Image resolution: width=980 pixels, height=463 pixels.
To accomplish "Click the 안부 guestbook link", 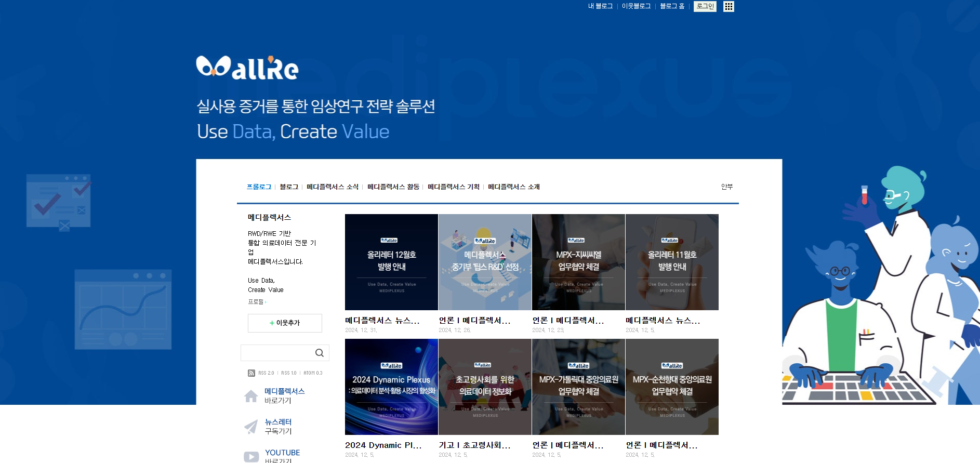I will pyautogui.click(x=726, y=187).
